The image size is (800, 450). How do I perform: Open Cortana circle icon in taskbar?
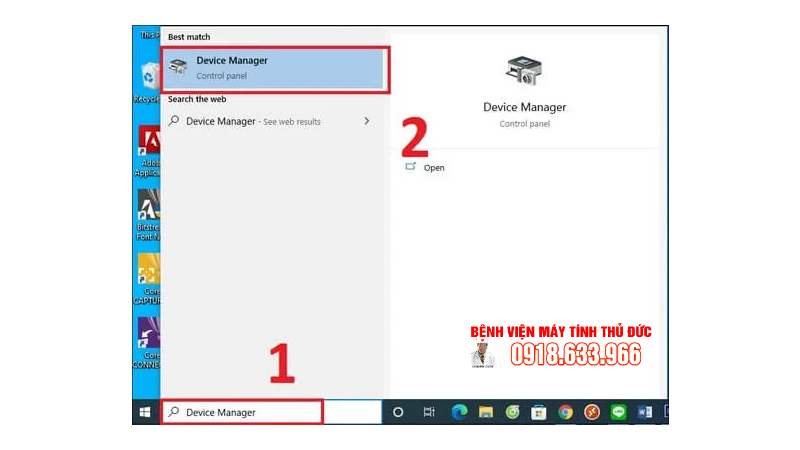click(398, 412)
